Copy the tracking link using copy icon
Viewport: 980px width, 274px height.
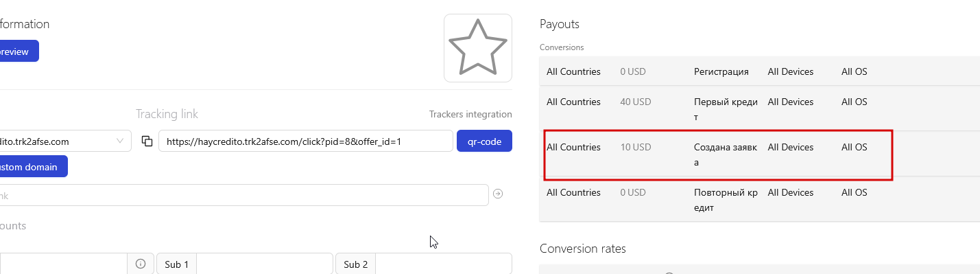click(x=147, y=141)
